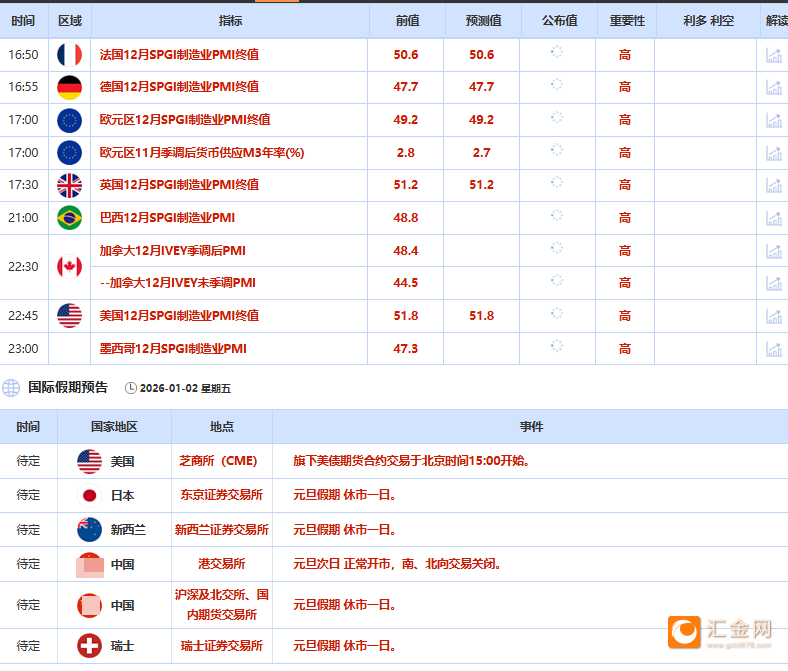Click the 公布值 column header
The image size is (788, 671).
coord(559,21)
